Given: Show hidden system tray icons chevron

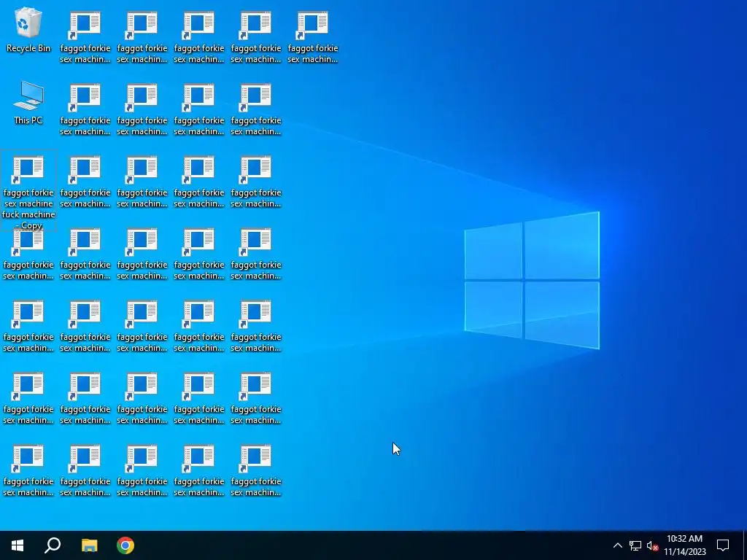Looking at the screenshot, I should point(617,545).
